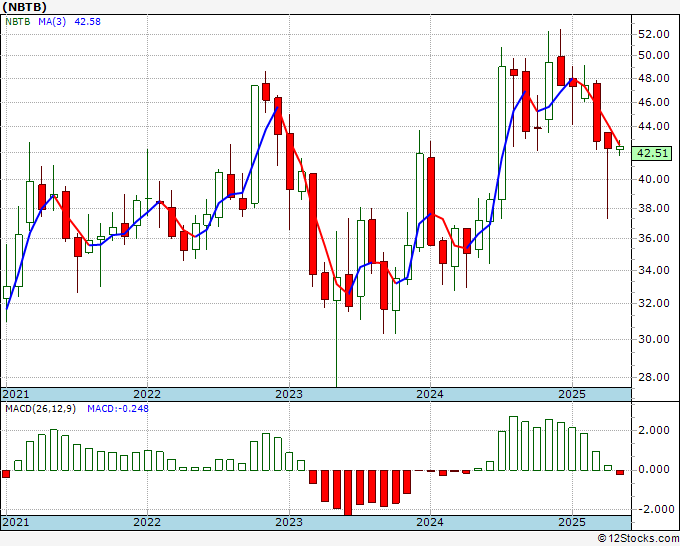This screenshot has width=680, height=546.
Task: Click 2023 on the MACD timeline
Action: [x=289, y=522]
